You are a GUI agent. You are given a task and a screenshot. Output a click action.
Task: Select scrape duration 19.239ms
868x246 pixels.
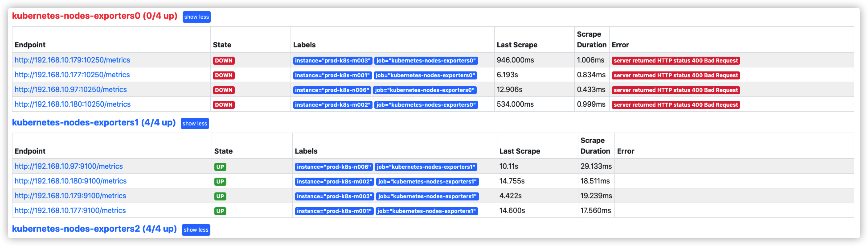click(x=596, y=196)
